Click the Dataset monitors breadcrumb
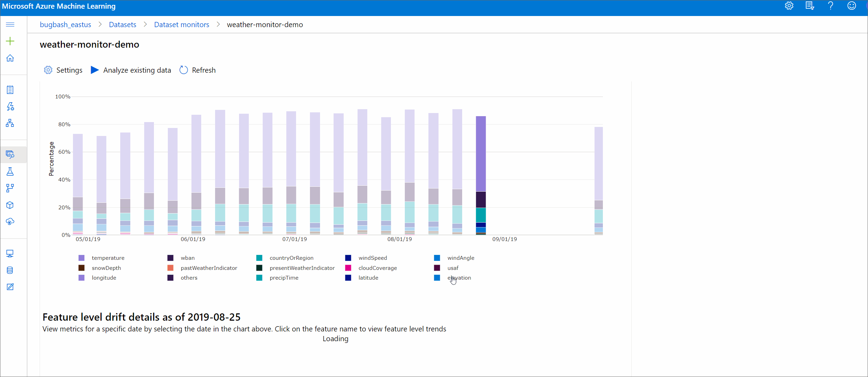 click(x=182, y=24)
